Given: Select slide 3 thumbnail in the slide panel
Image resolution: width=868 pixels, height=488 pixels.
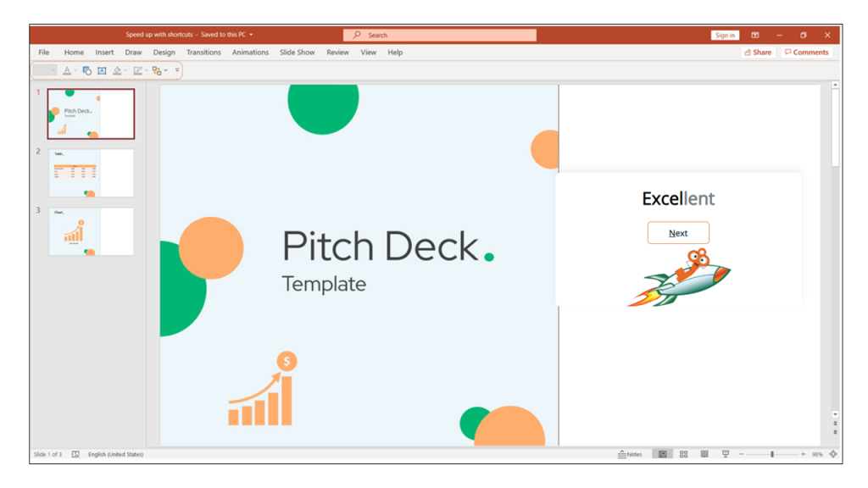Looking at the screenshot, I should [91, 231].
